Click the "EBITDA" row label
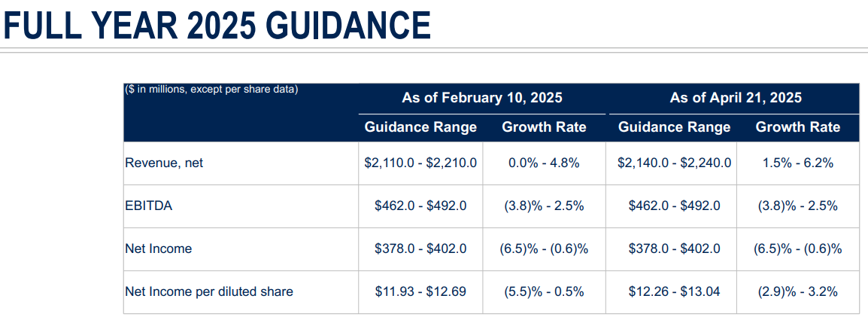 tap(148, 206)
